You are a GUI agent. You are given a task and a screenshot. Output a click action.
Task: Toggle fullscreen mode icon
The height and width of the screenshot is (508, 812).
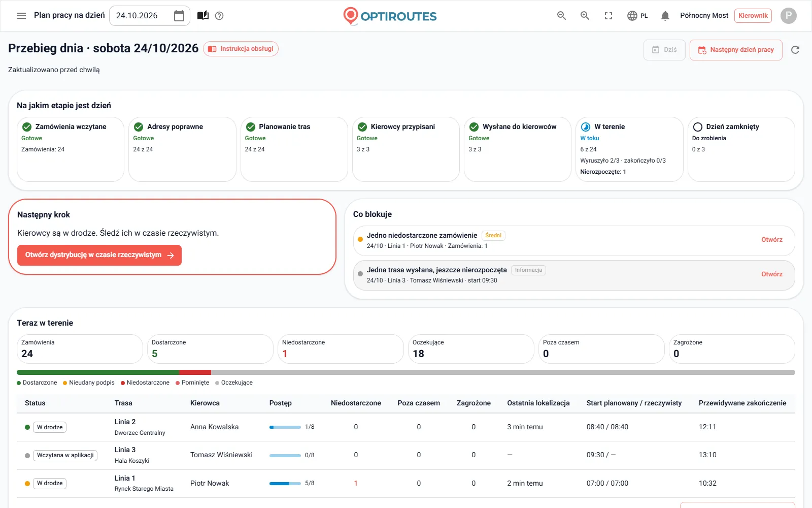pyautogui.click(x=608, y=16)
